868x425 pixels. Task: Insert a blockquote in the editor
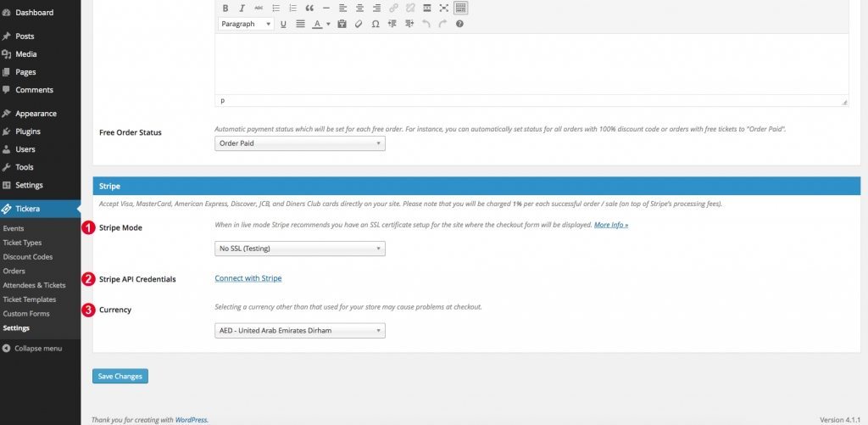309,8
